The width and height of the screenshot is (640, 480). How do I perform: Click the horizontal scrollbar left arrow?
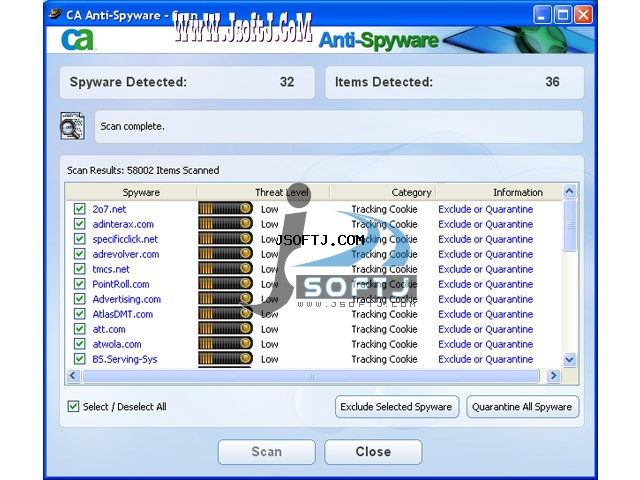pos(73,375)
